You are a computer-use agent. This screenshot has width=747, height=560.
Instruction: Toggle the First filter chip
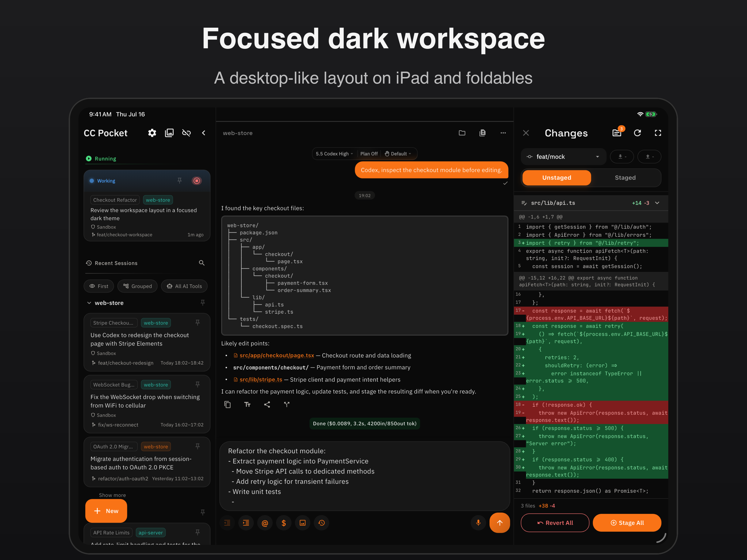(99, 286)
